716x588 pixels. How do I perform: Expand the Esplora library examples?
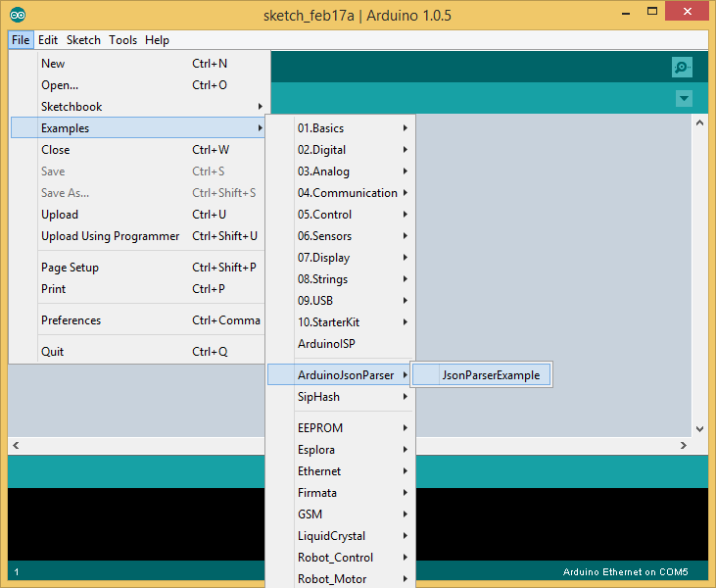click(340, 450)
